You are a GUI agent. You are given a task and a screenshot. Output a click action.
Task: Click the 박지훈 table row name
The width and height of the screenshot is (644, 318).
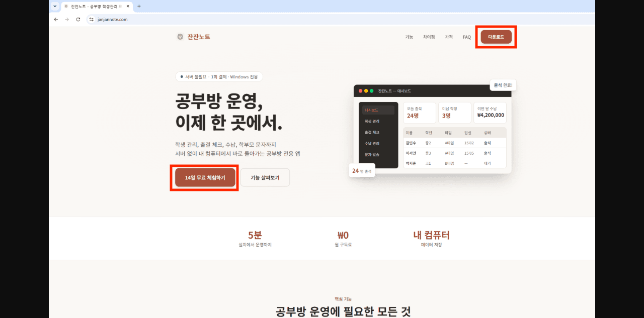pyautogui.click(x=412, y=163)
